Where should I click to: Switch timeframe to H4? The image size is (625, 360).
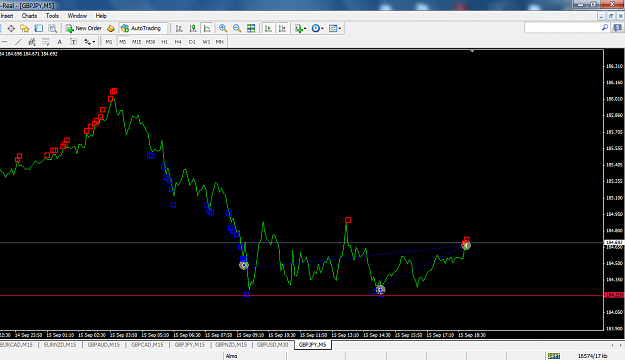(178, 41)
